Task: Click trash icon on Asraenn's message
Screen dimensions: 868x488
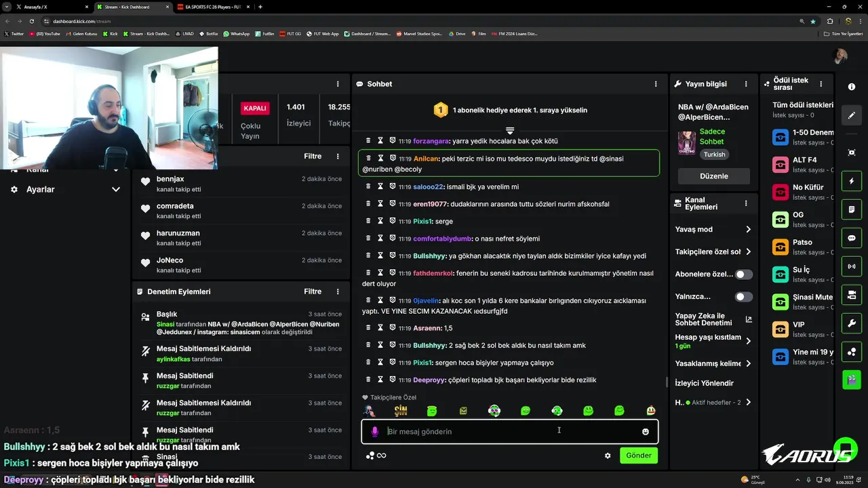Action: pos(368,327)
